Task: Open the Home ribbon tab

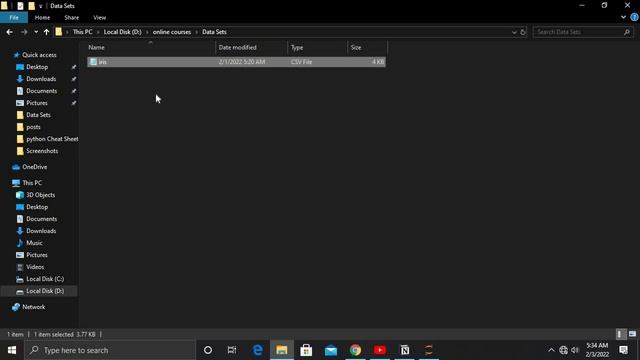Action: click(42, 18)
